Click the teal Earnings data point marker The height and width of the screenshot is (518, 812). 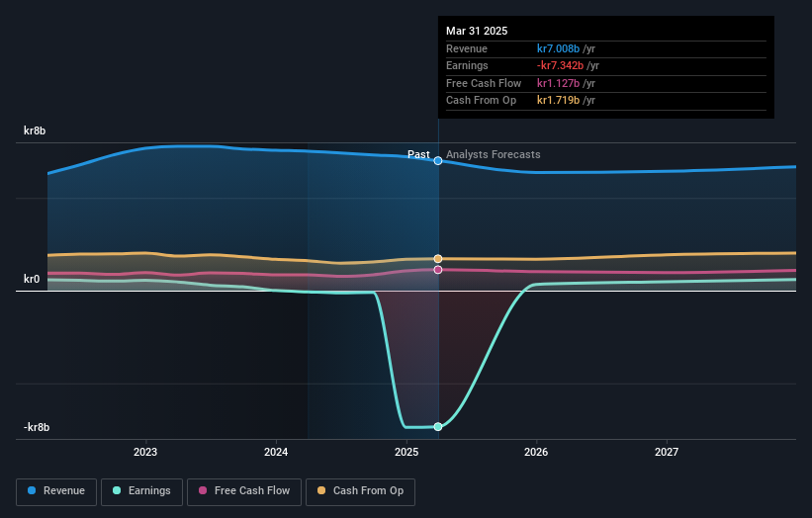pyautogui.click(x=438, y=427)
